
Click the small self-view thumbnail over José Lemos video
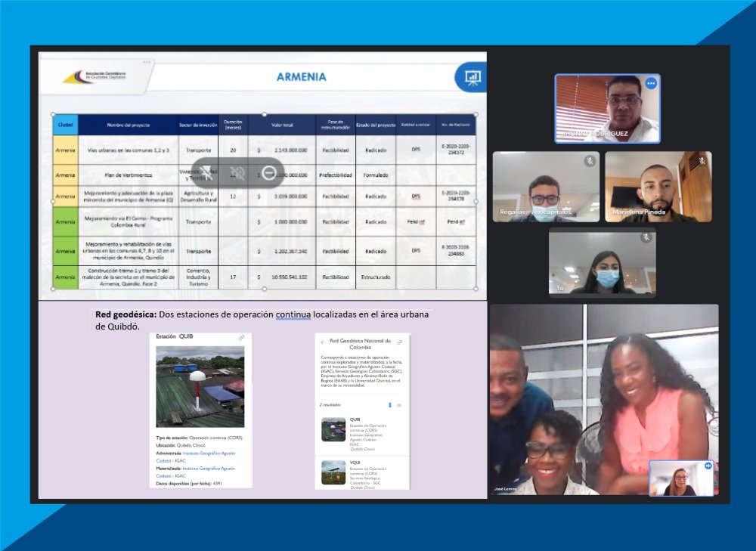click(x=681, y=478)
